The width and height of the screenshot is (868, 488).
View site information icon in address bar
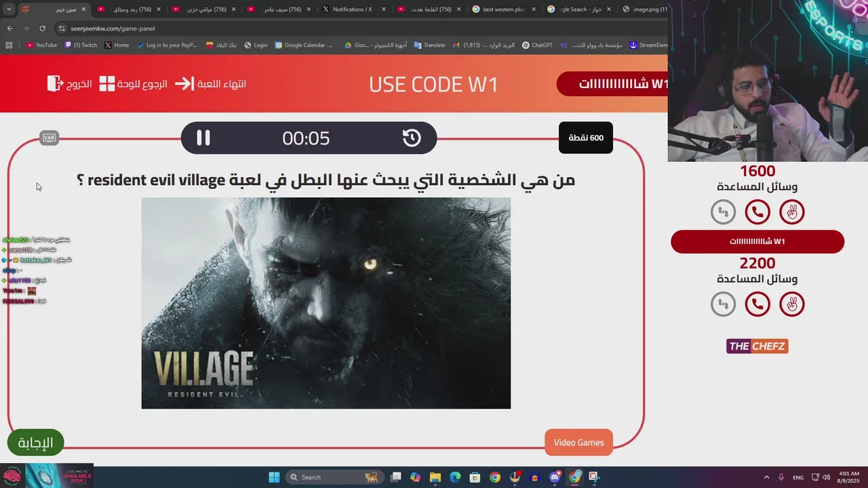coord(62,28)
